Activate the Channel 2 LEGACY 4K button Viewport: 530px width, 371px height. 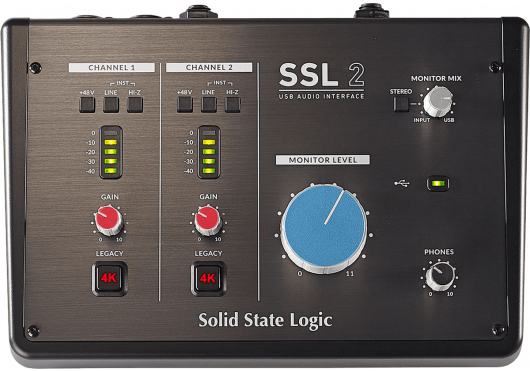pyautogui.click(x=208, y=278)
